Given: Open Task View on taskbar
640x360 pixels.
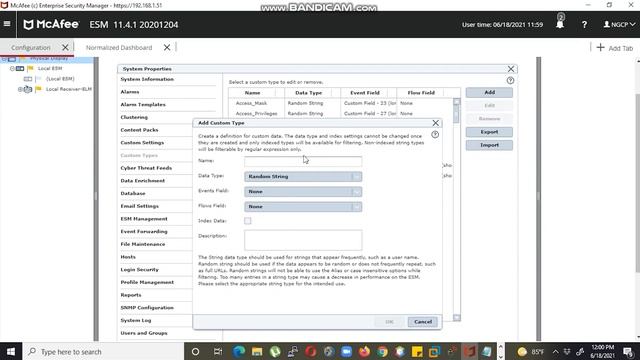Looking at the screenshot, I should click(x=218, y=351).
